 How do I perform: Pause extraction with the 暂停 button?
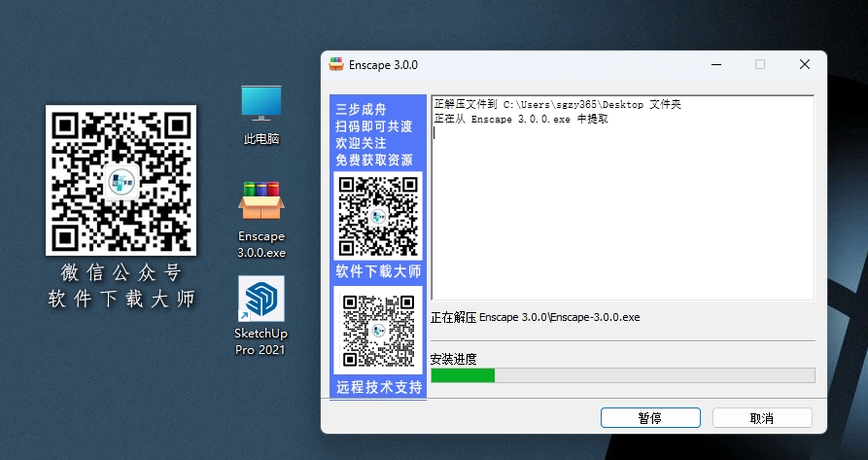click(650, 418)
